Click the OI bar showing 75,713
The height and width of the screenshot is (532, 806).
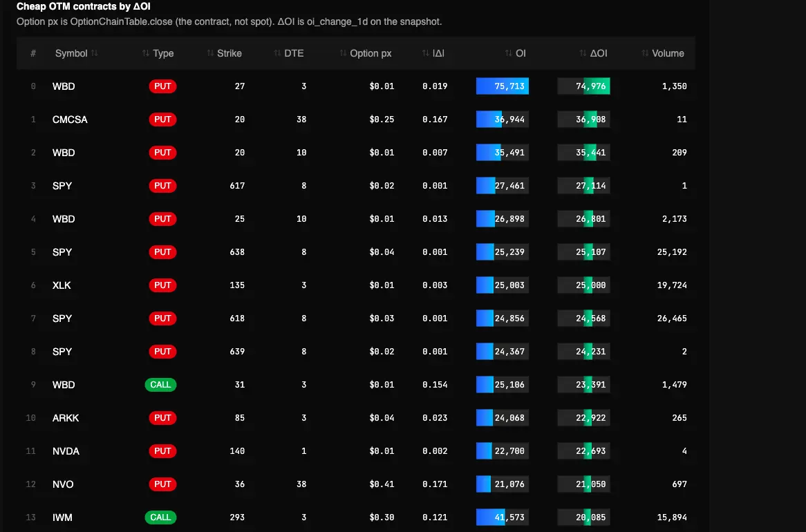coord(503,86)
